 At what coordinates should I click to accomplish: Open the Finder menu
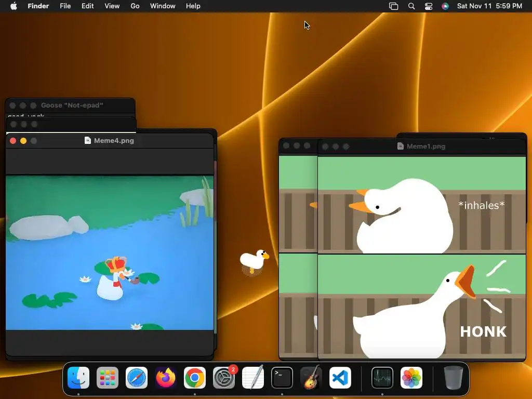point(38,6)
